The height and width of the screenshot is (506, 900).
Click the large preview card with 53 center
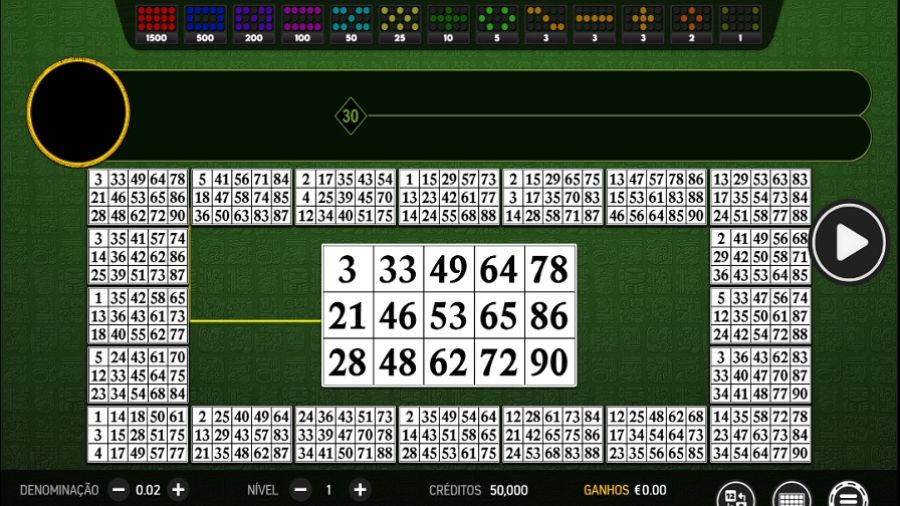click(449, 316)
